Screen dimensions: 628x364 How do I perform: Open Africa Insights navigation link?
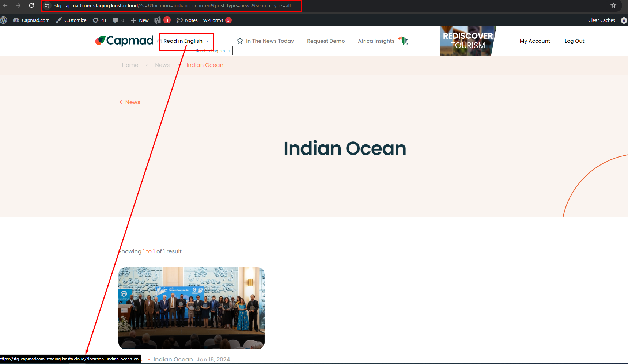(376, 41)
